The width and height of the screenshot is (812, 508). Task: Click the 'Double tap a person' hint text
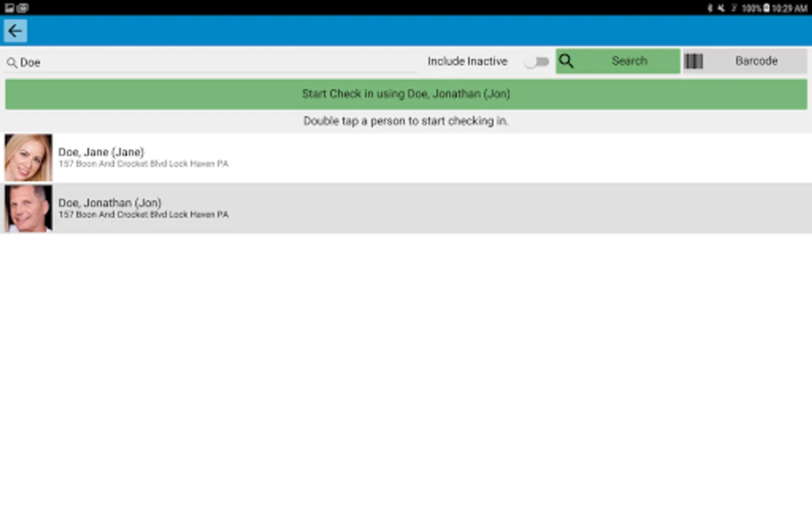(x=406, y=121)
